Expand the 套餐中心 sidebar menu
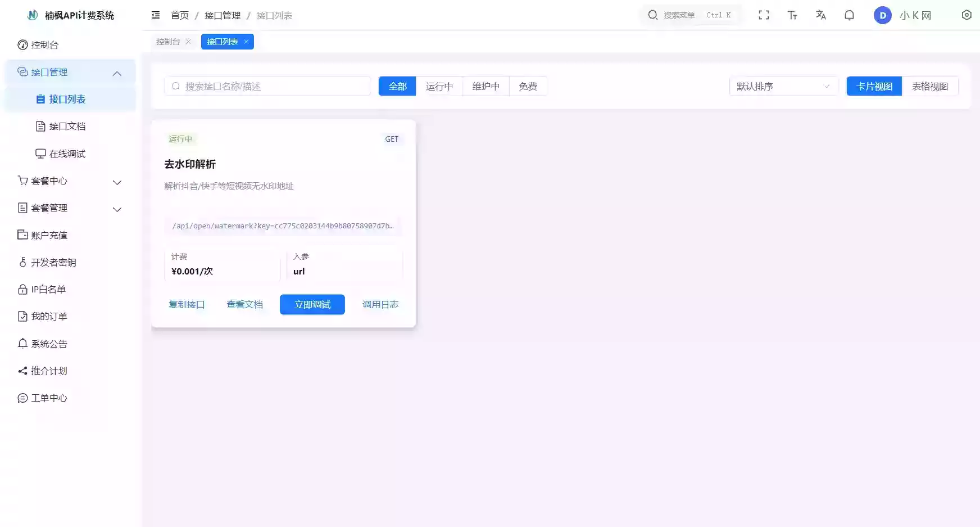 (117, 182)
